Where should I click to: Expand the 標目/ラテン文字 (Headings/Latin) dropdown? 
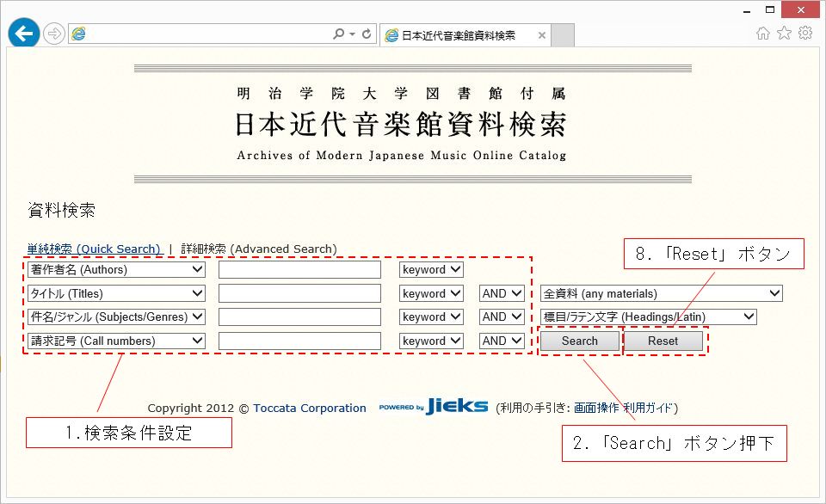tap(648, 317)
